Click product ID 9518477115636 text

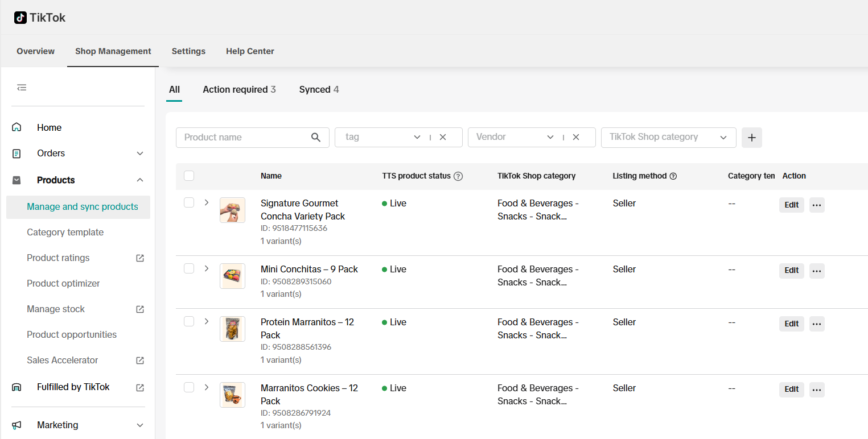tap(294, 229)
